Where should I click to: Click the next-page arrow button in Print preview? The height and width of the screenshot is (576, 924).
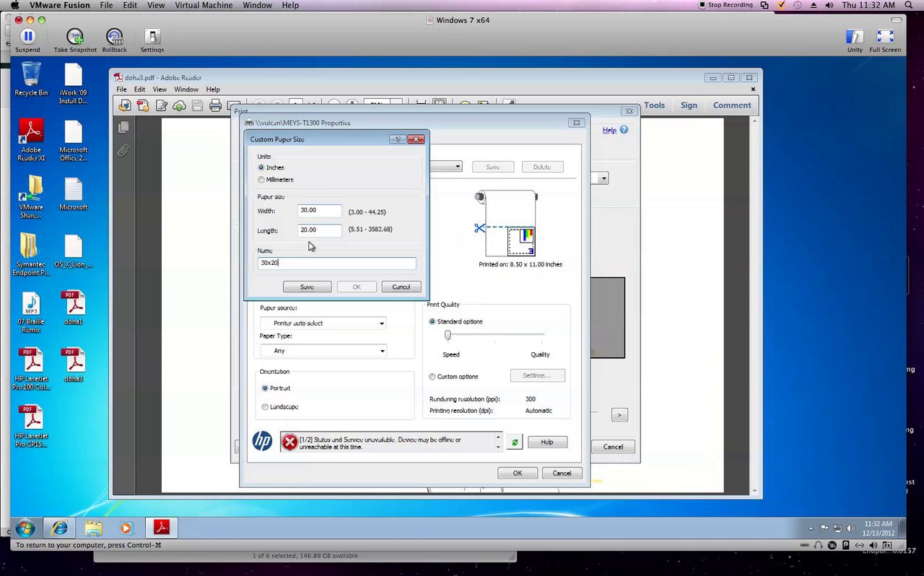[x=619, y=415]
